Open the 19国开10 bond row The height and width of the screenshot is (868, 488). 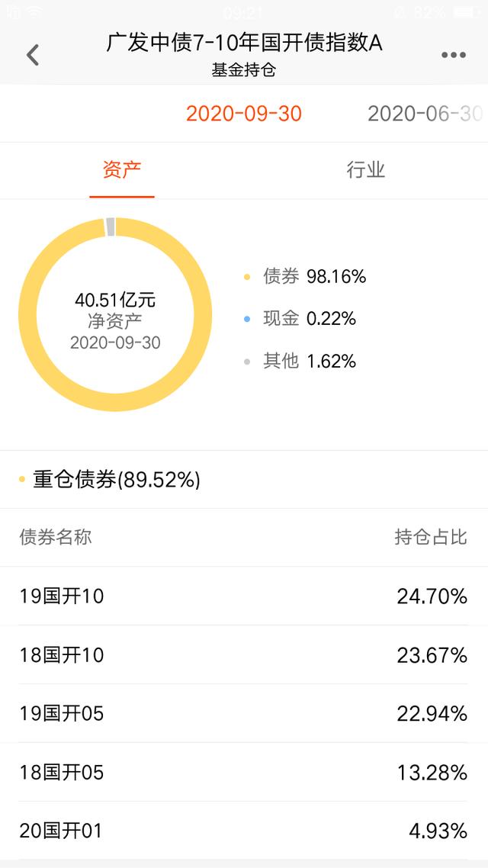click(x=244, y=596)
